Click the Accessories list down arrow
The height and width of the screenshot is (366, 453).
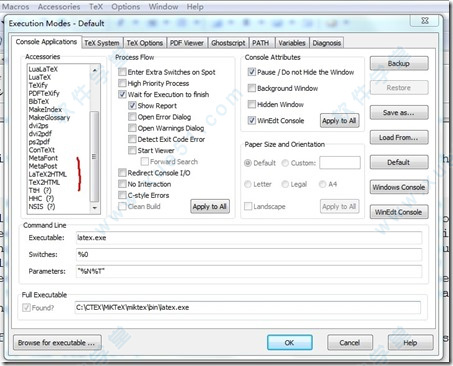[95, 208]
